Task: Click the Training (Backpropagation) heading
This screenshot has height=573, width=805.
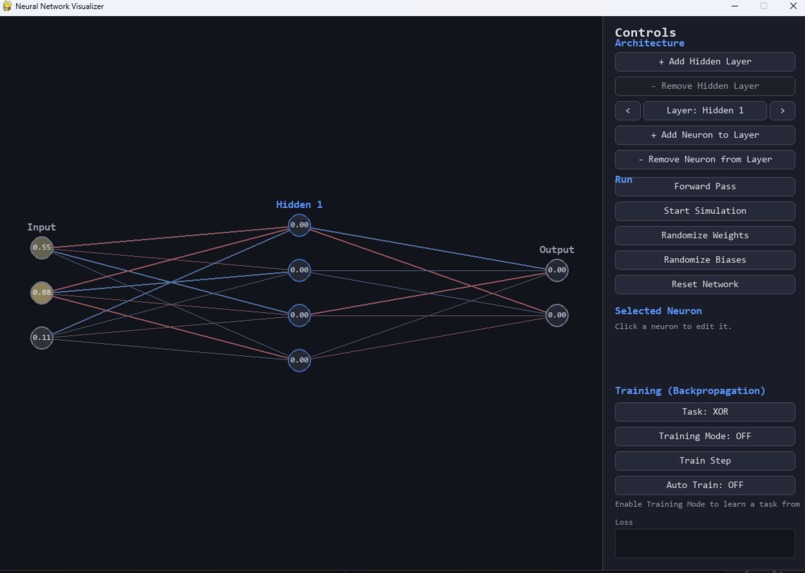Action: [x=690, y=391]
